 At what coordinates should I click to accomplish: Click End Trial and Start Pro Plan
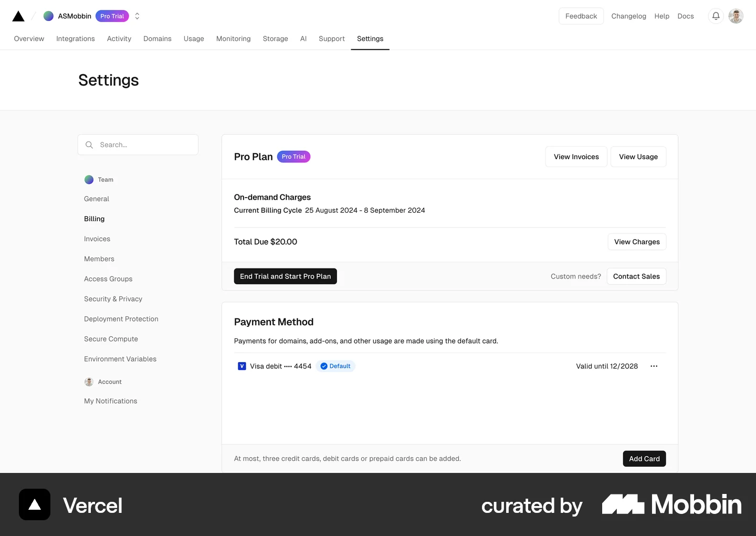tap(286, 276)
